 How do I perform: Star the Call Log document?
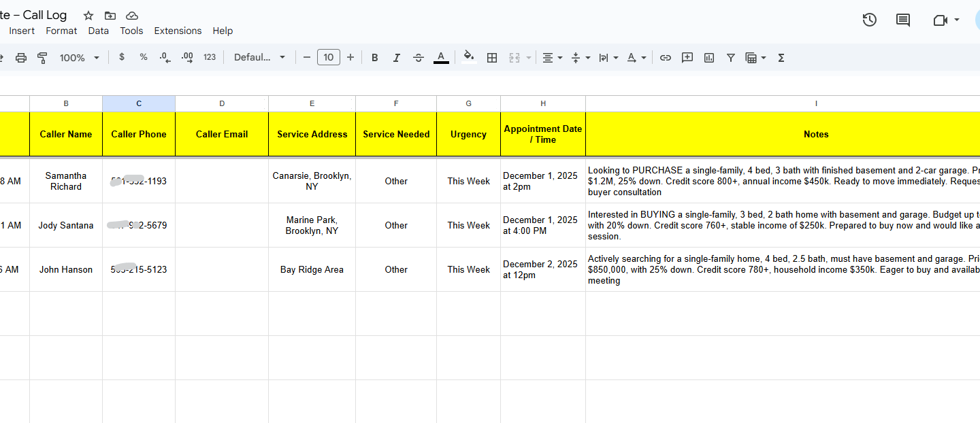pos(88,16)
